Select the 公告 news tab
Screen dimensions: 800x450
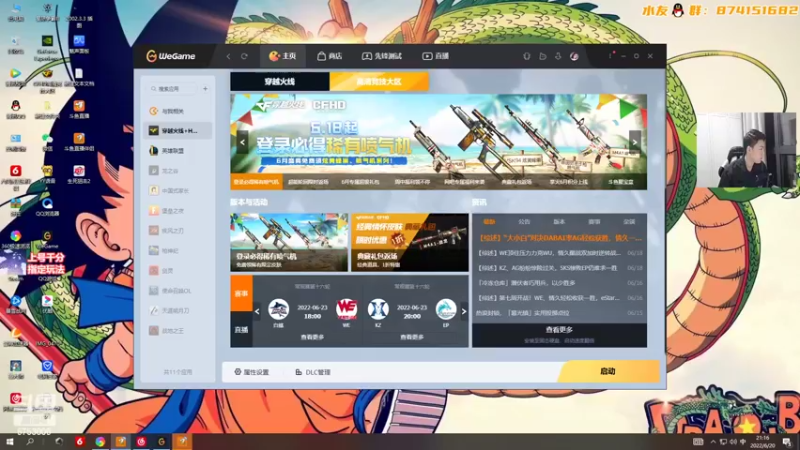(x=524, y=221)
